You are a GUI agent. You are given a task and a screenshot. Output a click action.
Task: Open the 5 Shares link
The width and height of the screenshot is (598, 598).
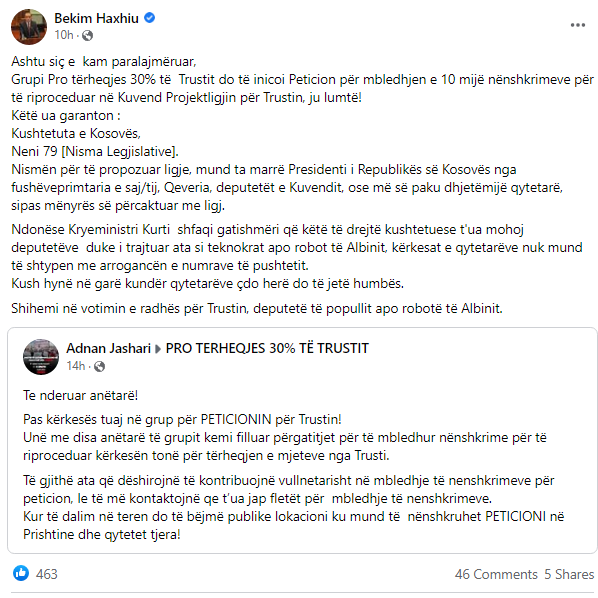[569, 574]
